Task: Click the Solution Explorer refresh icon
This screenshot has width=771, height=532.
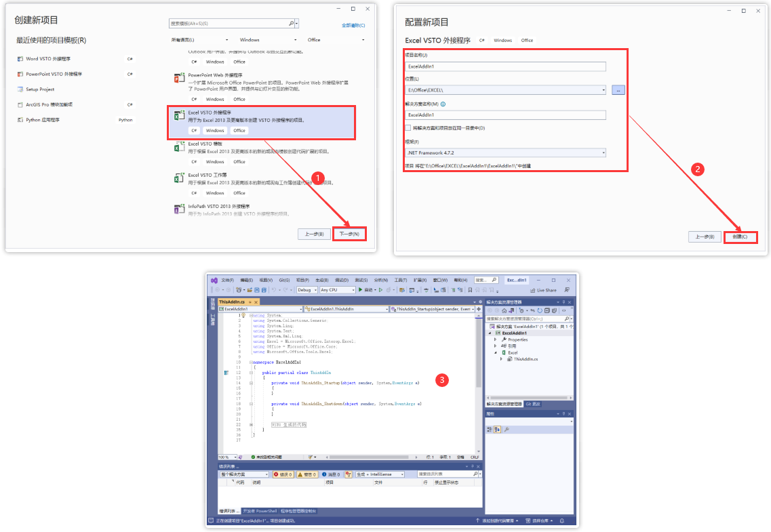Action: click(539, 310)
